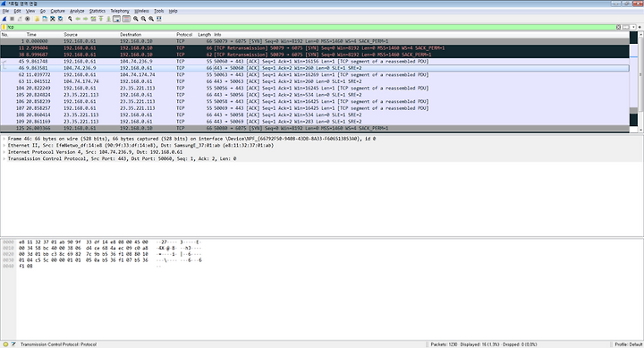The width and height of the screenshot is (644, 348).
Task: Expand the Ethernet II detail row
Action: pyautogui.click(x=4, y=146)
